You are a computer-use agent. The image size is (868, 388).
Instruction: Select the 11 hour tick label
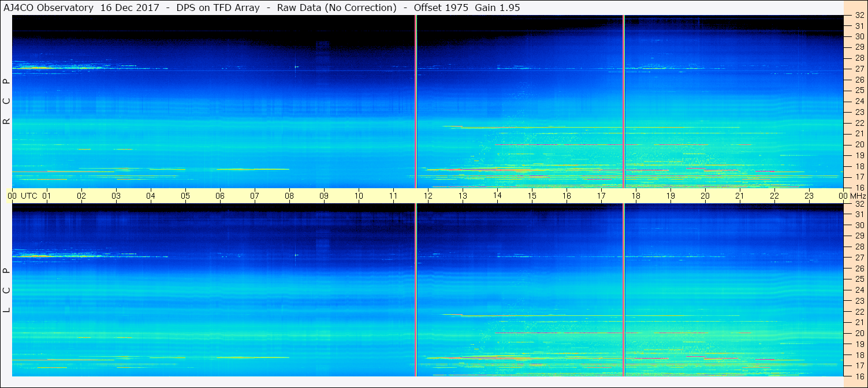coord(393,196)
